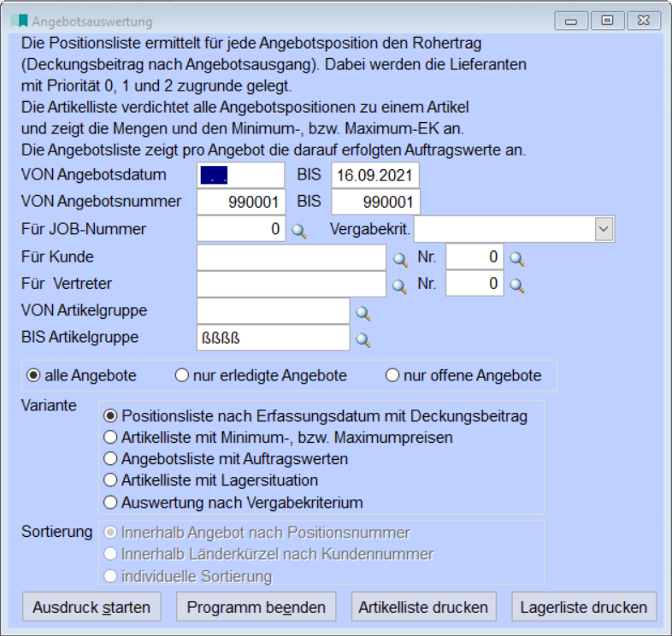The height and width of the screenshot is (636, 672).
Task: Click the Kunde Nr. number field
Action: pyautogui.click(x=475, y=256)
